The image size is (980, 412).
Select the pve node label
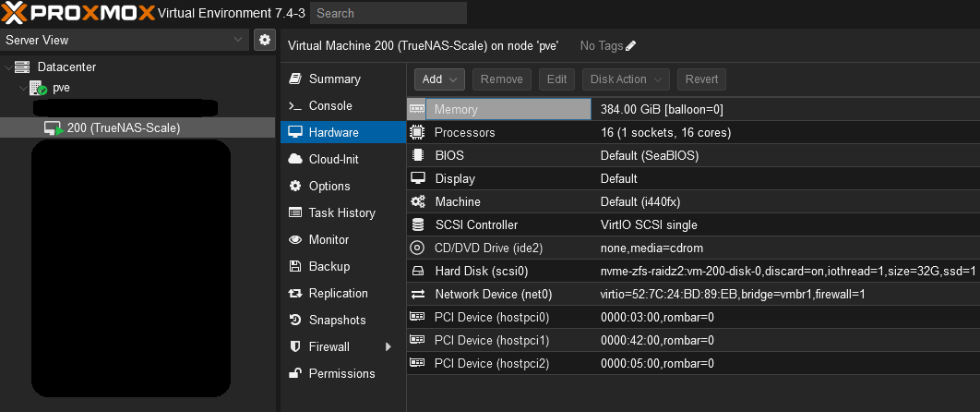[61, 88]
